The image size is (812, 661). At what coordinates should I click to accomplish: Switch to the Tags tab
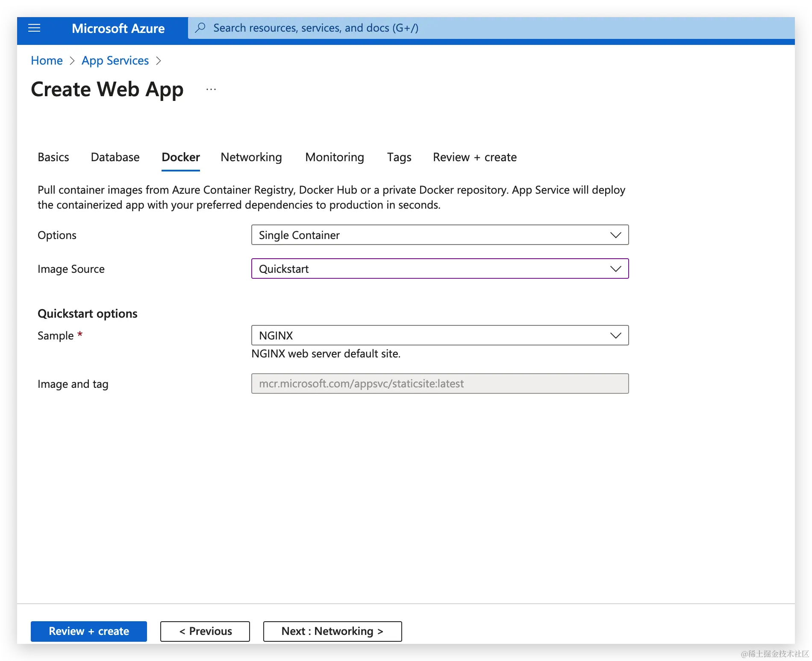pos(399,157)
